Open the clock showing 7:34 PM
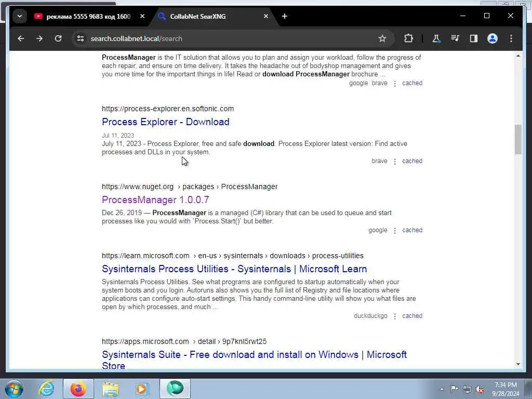Viewport: 532px width, 399px height. (x=506, y=389)
